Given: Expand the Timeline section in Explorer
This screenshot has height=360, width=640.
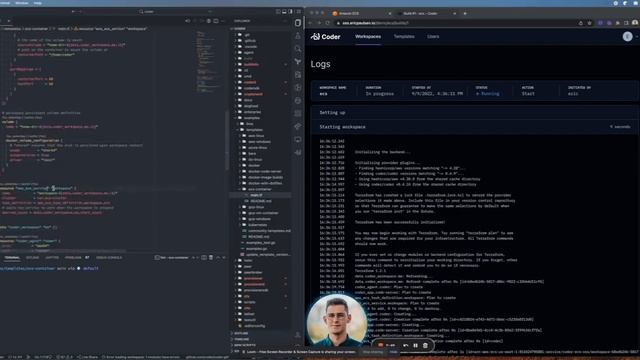Looking at the screenshot, I should (242, 339).
